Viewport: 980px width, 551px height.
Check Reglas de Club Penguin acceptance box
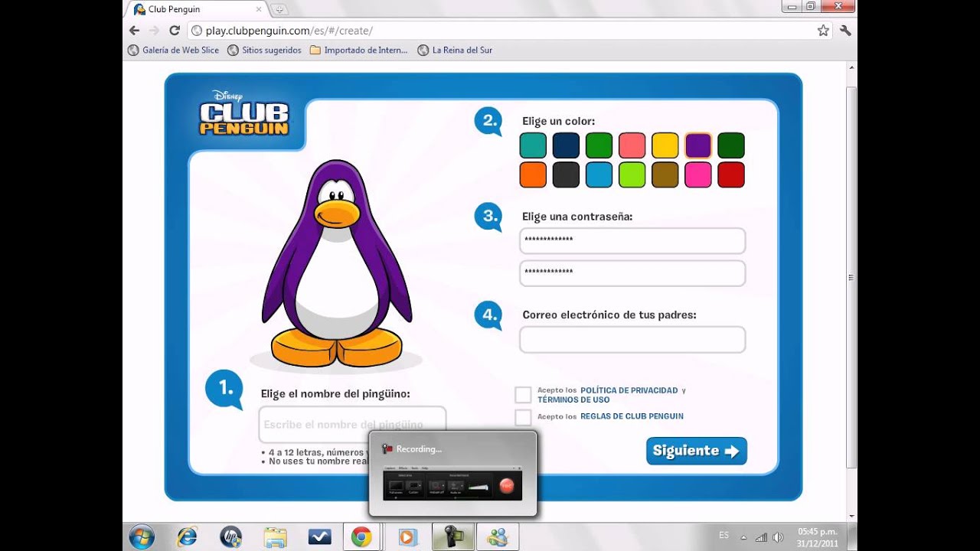[523, 417]
